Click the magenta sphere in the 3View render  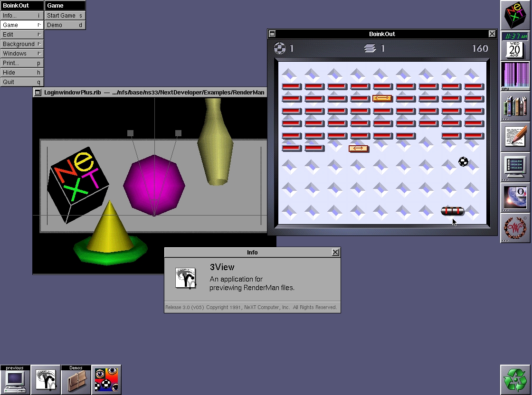tap(154, 185)
